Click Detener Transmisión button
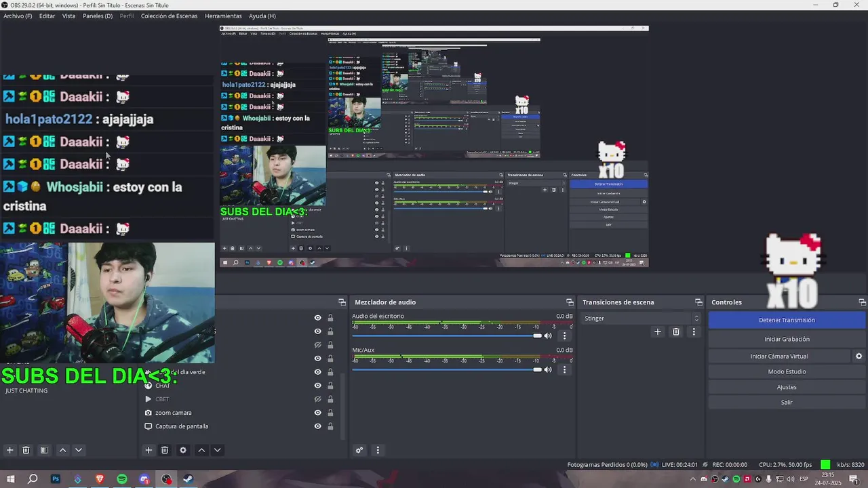 coord(787,320)
